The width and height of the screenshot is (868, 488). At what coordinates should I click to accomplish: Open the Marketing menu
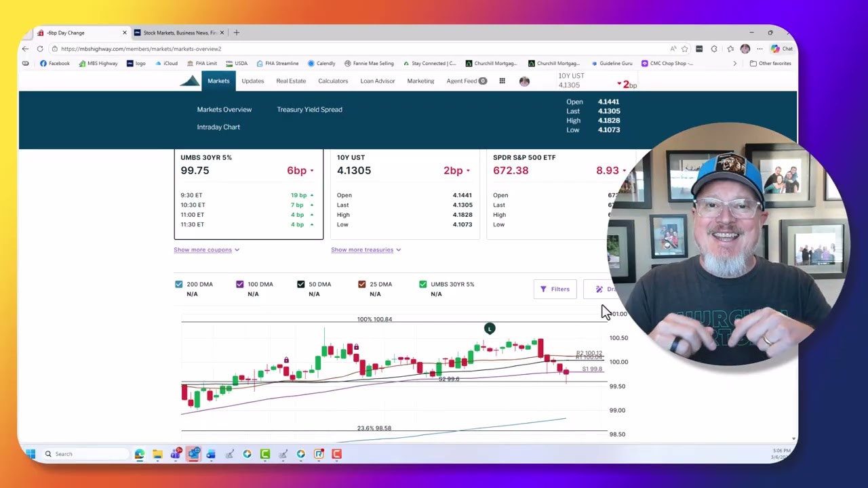point(420,81)
